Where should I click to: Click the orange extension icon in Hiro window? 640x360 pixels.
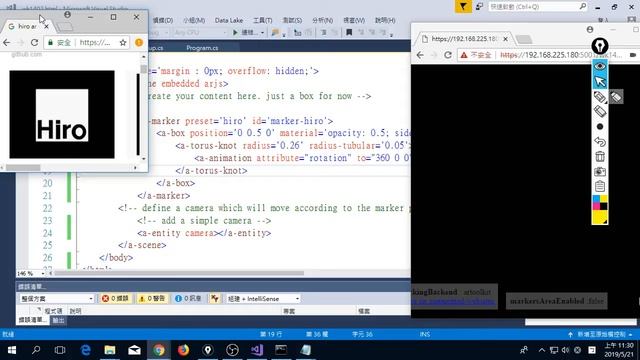[x=139, y=42]
